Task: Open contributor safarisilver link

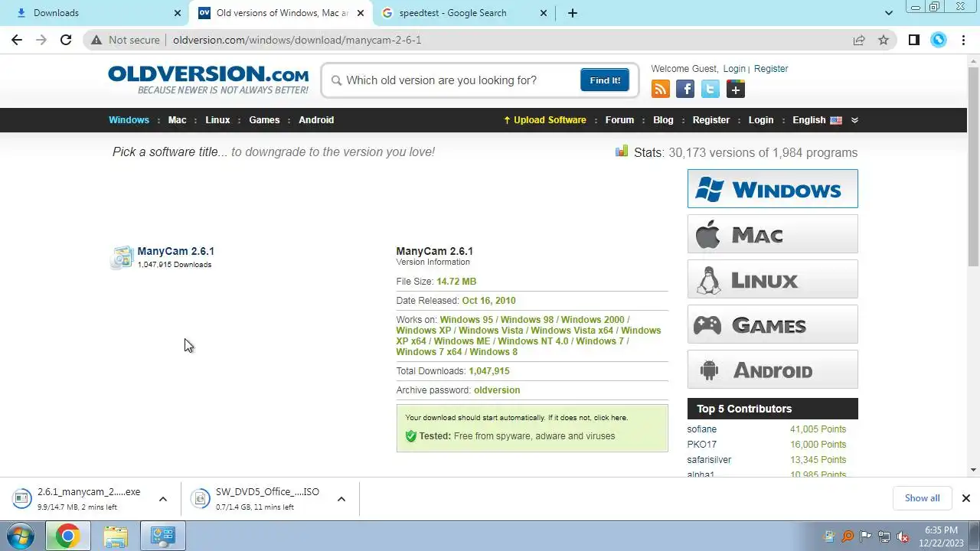Action: 709,460
